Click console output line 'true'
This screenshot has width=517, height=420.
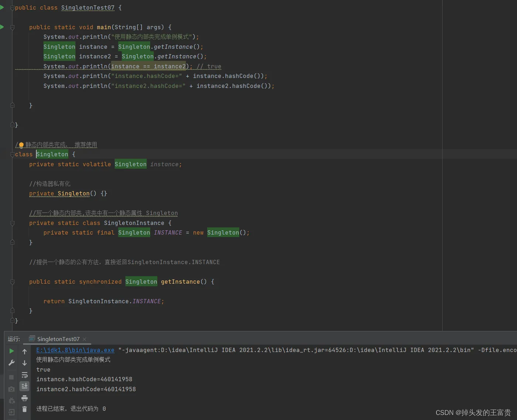point(43,369)
